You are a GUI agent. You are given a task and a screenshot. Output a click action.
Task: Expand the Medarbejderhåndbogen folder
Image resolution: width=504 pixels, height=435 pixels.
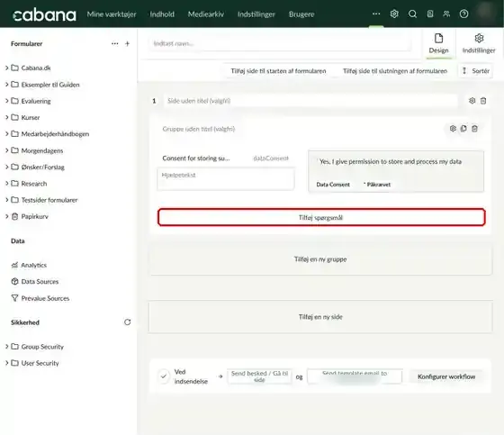7,133
